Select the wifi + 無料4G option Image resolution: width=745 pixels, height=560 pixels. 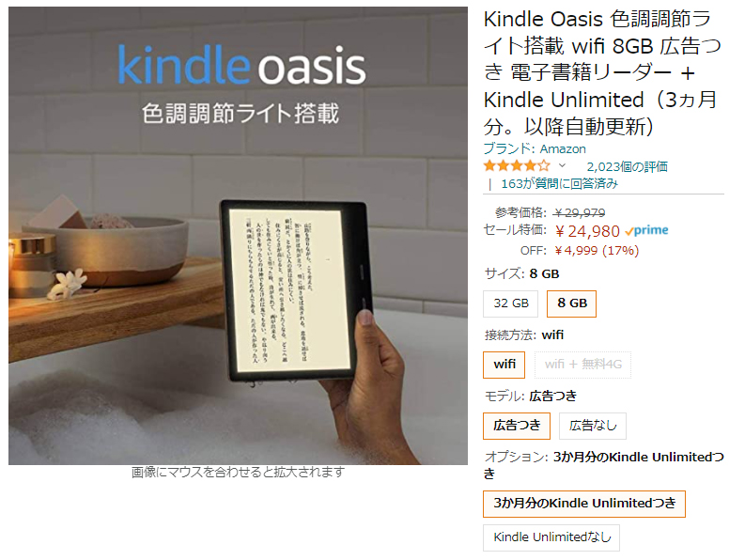coord(583,365)
